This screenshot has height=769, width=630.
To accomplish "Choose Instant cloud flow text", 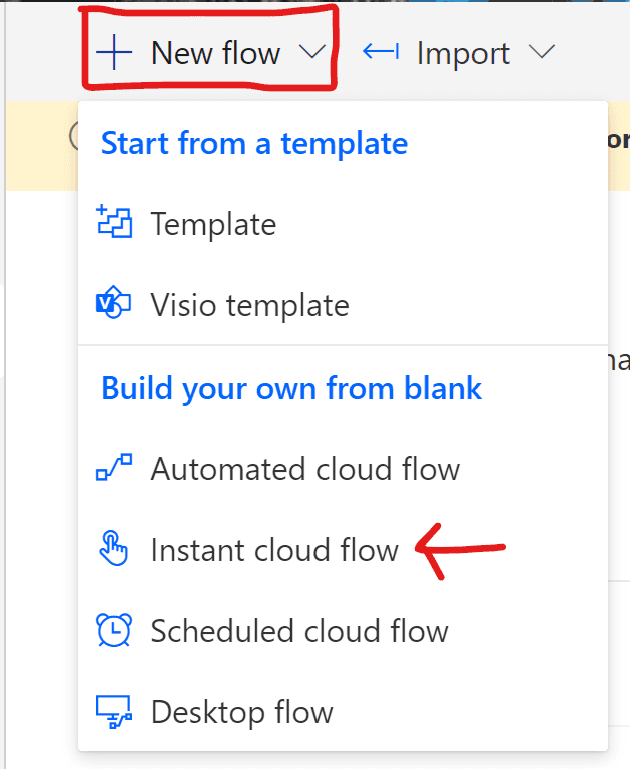I will (274, 550).
